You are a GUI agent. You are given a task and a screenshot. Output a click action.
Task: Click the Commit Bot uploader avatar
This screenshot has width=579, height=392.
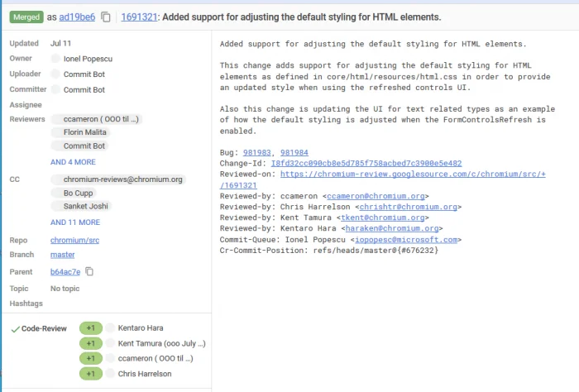pos(55,74)
